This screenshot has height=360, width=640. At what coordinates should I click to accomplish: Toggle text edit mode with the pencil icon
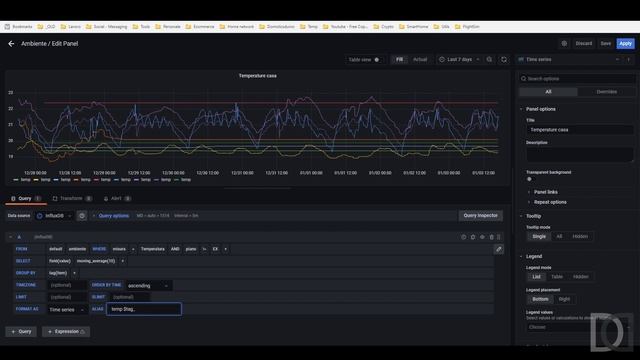498,249
